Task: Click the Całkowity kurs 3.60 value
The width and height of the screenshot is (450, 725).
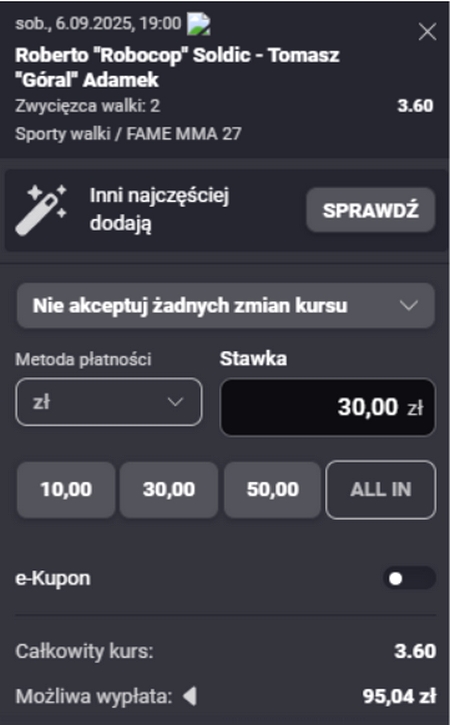Action: click(415, 651)
